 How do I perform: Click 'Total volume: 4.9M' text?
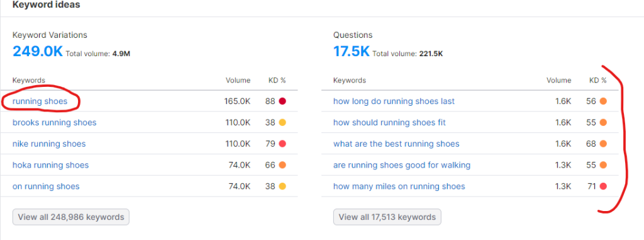[x=97, y=54]
